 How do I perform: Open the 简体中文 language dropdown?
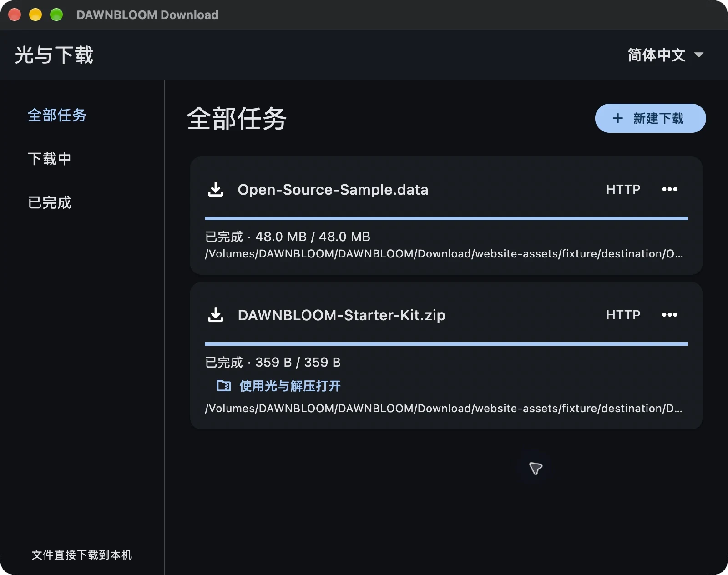click(665, 55)
